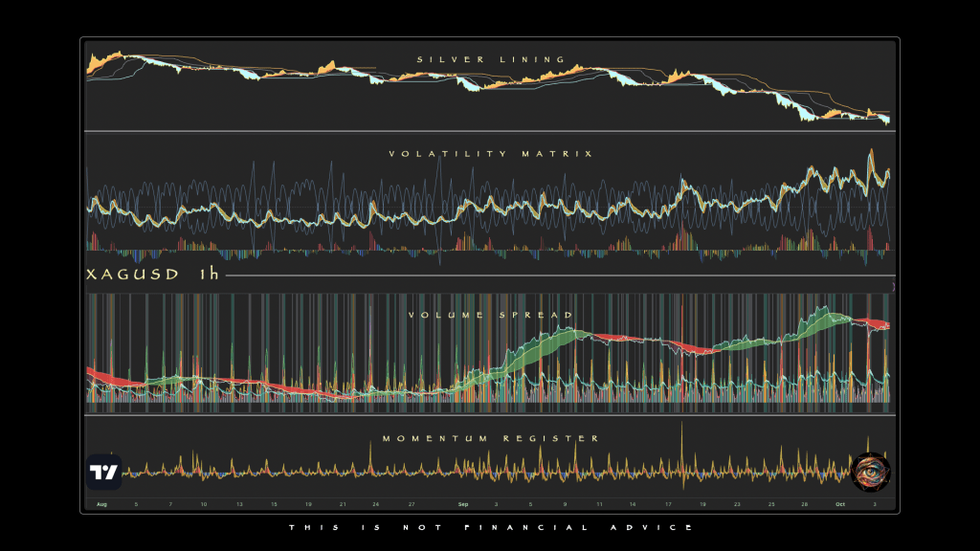Click the TradingView logo icon
Screen dimensions: 980x551
103,473
